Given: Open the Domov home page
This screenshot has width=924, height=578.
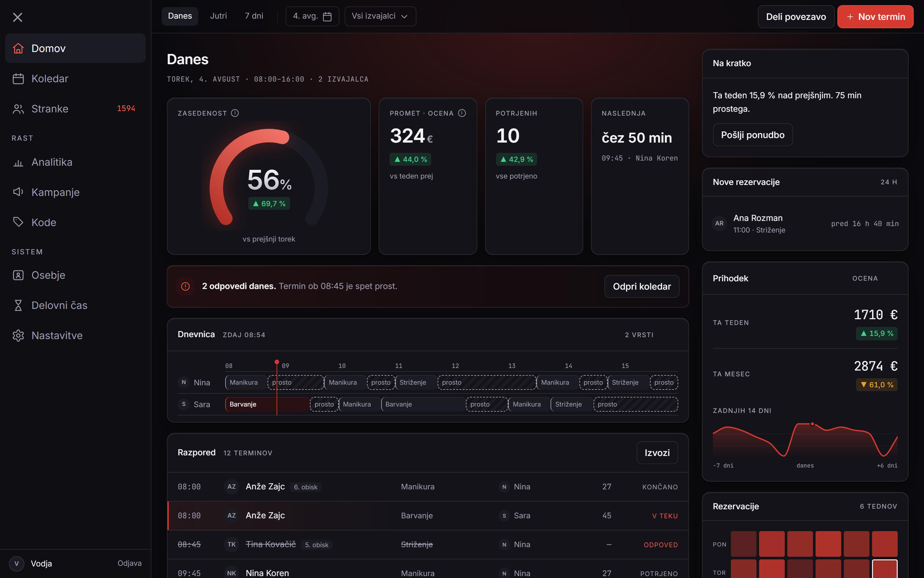Looking at the screenshot, I should [75, 48].
